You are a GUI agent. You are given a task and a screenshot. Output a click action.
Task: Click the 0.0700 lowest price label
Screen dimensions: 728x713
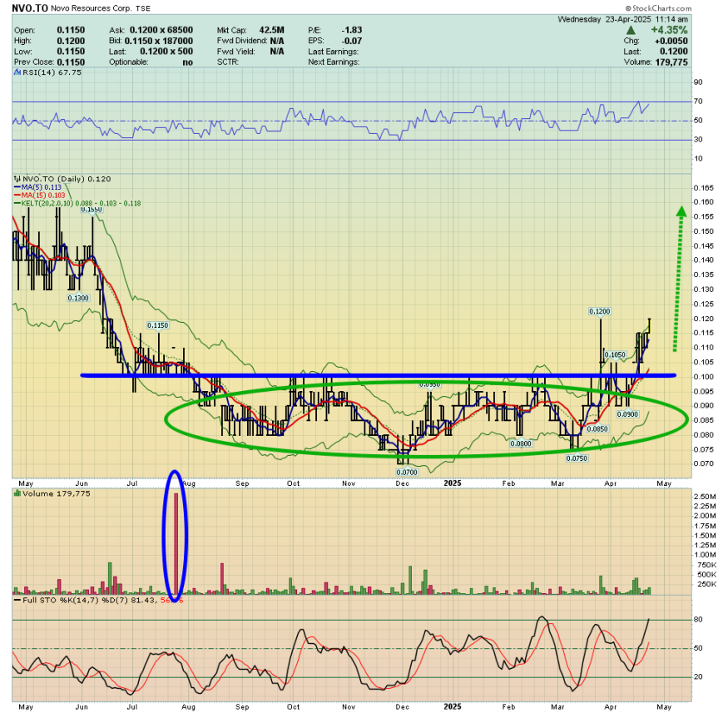pos(407,472)
